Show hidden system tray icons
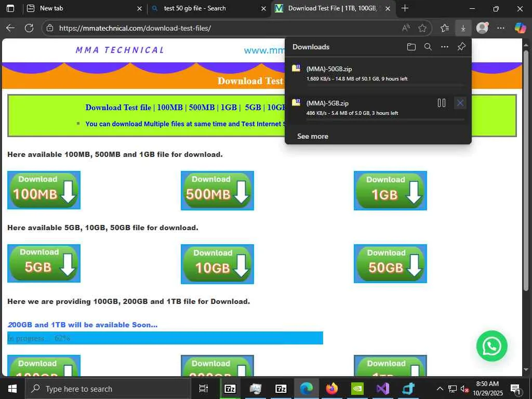This screenshot has height=399, width=532. (x=440, y=389)
